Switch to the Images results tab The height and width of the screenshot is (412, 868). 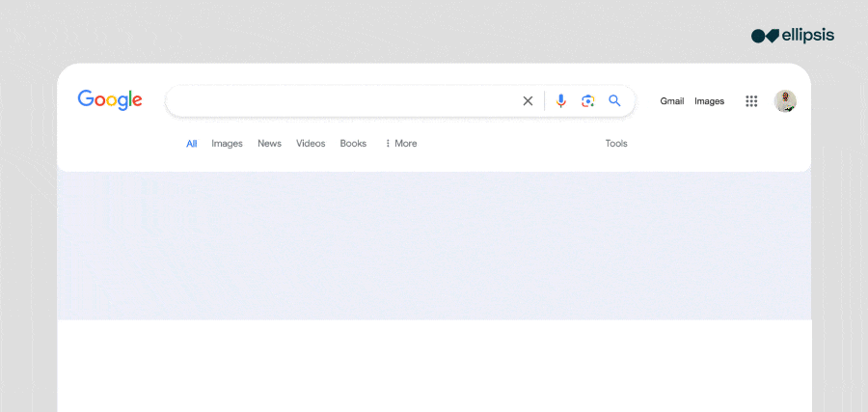pos(227,144)
